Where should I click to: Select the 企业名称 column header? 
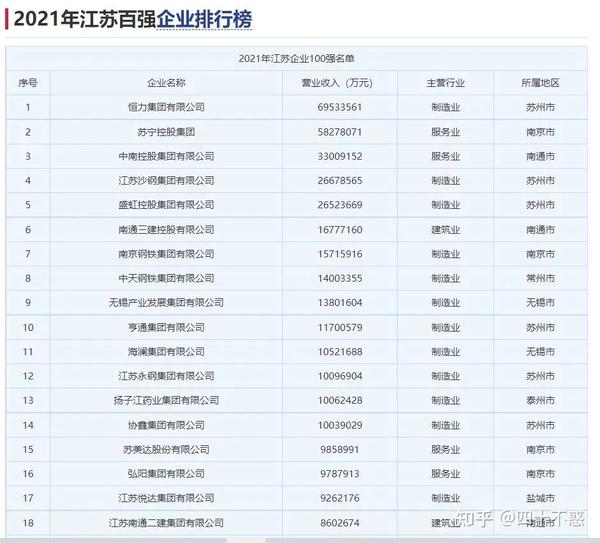166,83
